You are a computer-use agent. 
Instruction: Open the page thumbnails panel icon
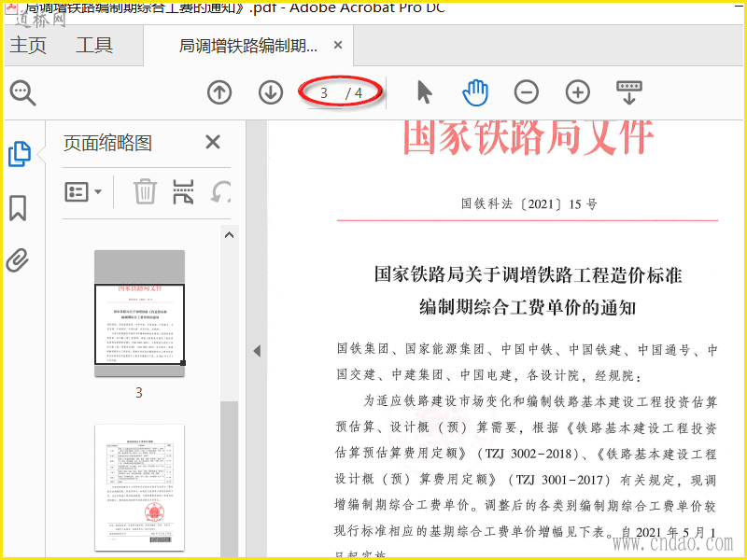[x=19, y=154]
